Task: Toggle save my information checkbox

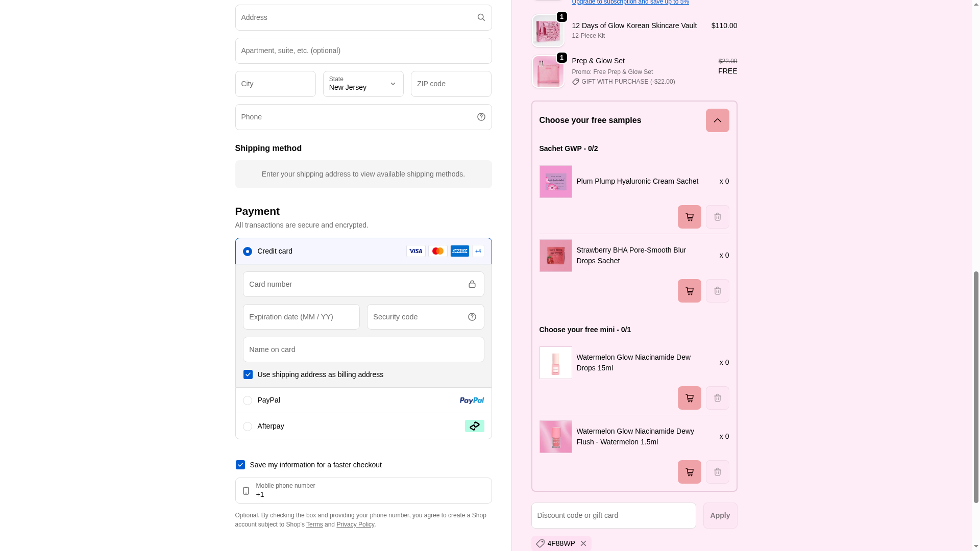Action: click(240, 465)
